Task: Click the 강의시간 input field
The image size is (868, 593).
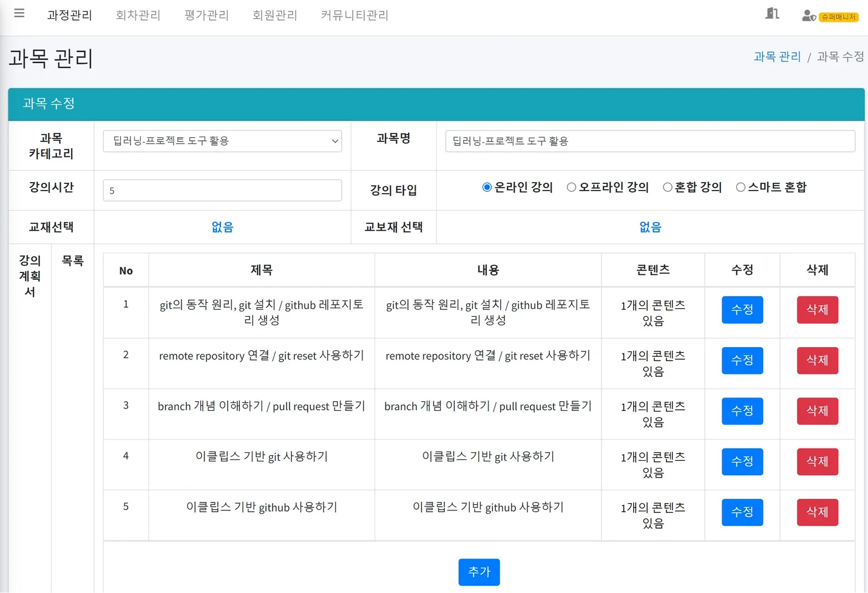Action: tap(222, 190)
